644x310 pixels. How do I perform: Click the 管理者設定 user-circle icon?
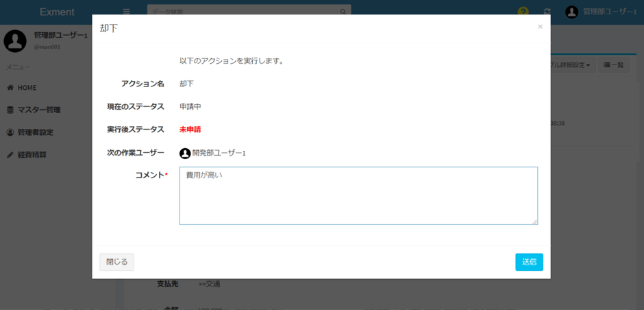click(10, 132)
